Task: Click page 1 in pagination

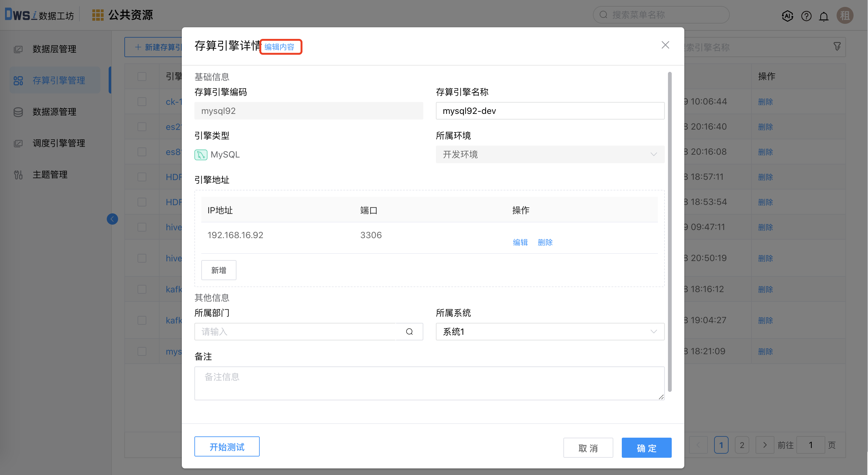Action: click(721, 445)
